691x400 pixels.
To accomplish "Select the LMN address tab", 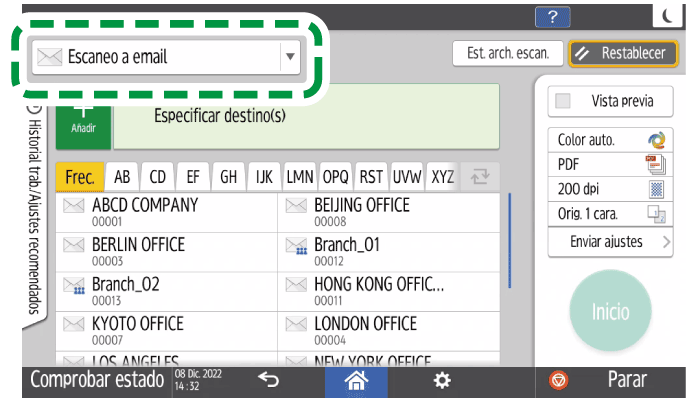I will coord(300,177).
